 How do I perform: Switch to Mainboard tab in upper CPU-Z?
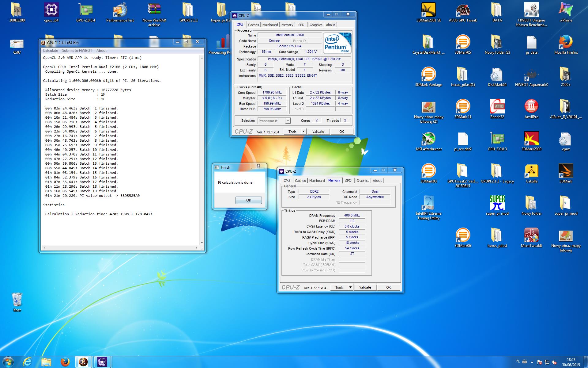[x=270, y=25]
